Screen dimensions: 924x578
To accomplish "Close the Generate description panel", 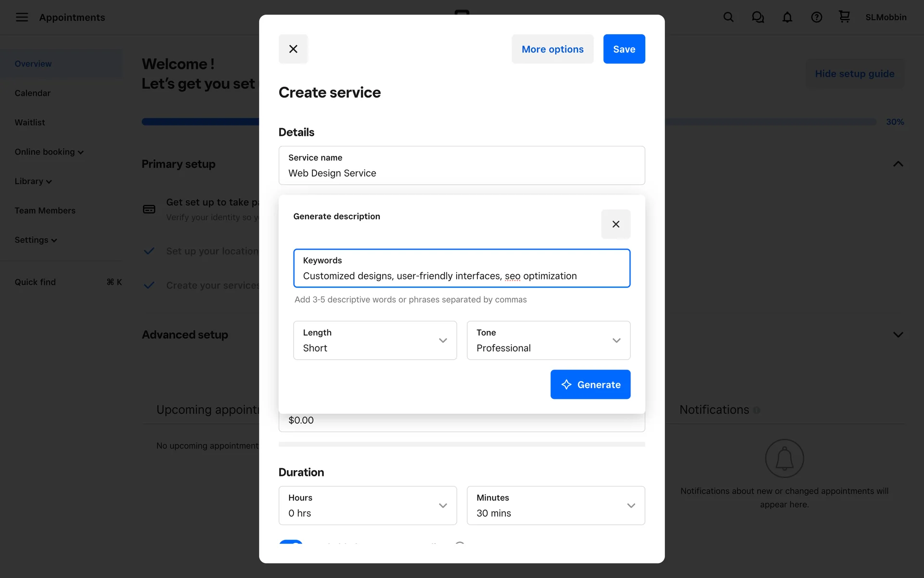I will pyautogui.click(x=616, y=224).
